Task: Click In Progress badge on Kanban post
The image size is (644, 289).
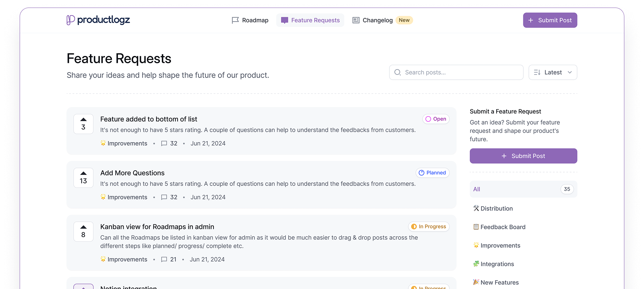Action: click(x=429, y=226)
